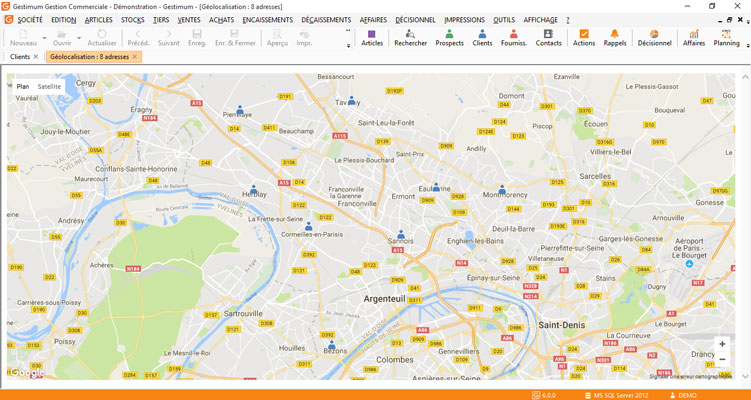Click the client marker at Eaubonne
The image size is (751, 400).
coord(436,187)
